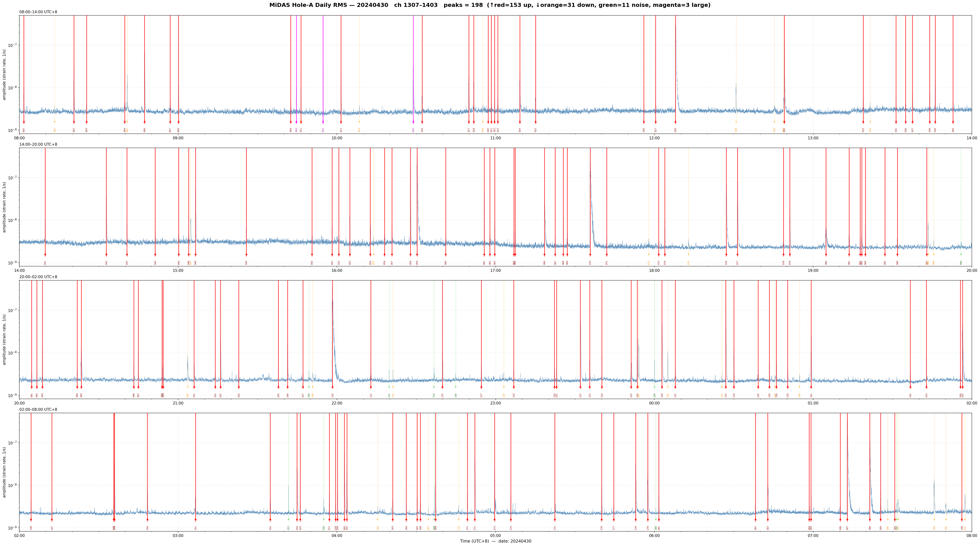Select the orange down-peak arrow marker 001
Viewport: 980px width, 546px height.
click(x=54, y=122)
